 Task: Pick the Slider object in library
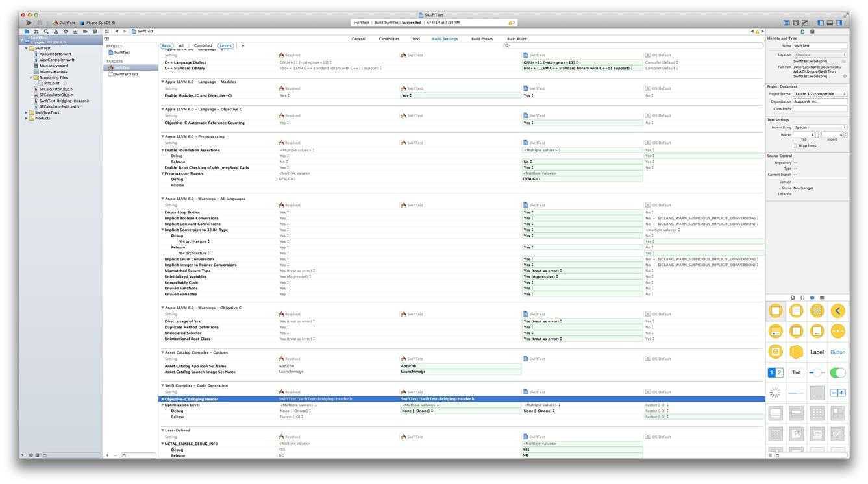tap(817, 372)
